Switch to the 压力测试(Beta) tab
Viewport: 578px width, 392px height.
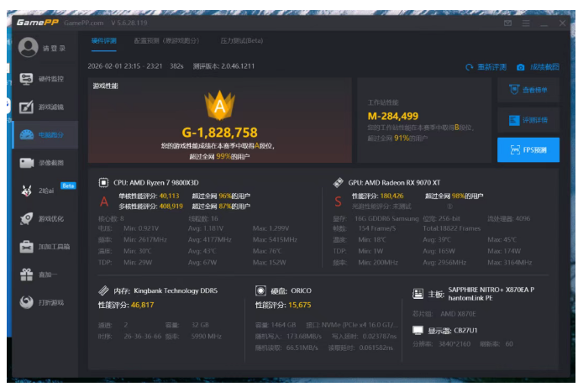tap(241, 40)
